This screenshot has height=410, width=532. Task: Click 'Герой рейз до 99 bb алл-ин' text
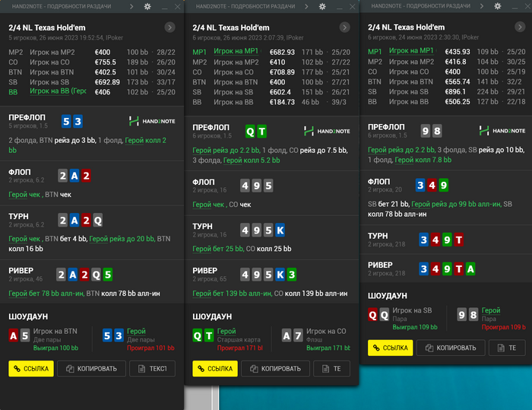456,204
